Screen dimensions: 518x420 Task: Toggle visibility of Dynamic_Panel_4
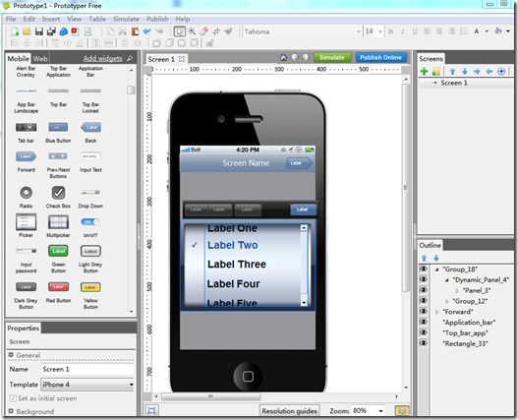tap(424, 279)
